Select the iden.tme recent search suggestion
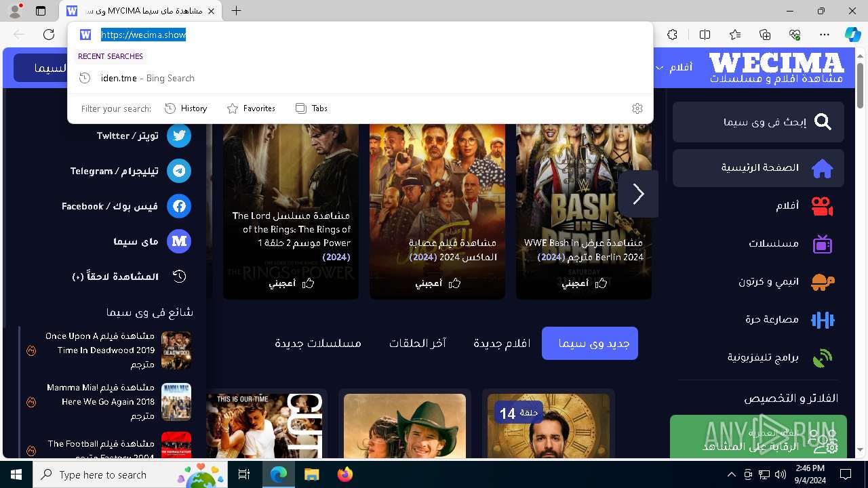Viewport: 868px width, 488px height. coord(360,78)
